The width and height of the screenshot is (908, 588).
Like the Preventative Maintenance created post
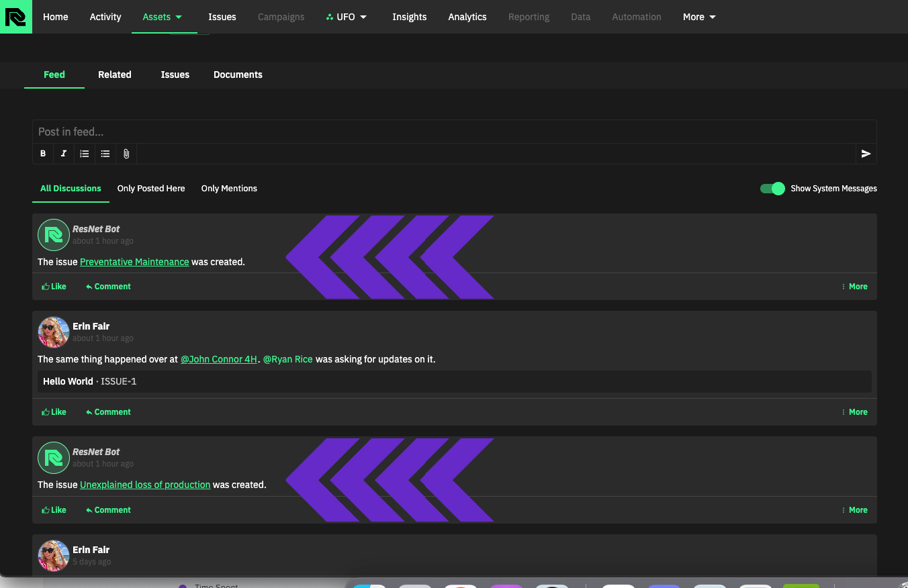[x=54, y=287]
